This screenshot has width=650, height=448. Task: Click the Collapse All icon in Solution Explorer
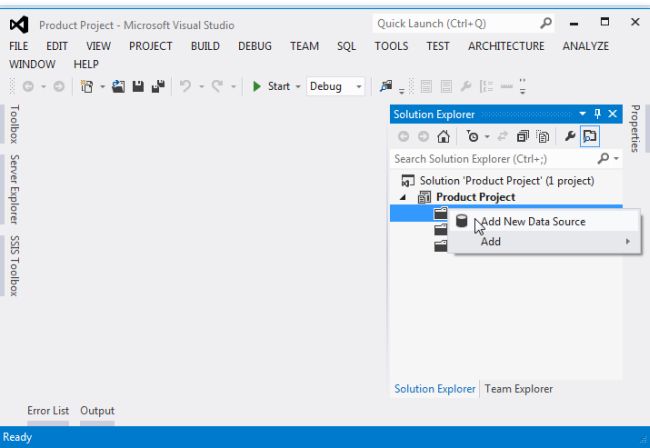(x=523, y=136)
